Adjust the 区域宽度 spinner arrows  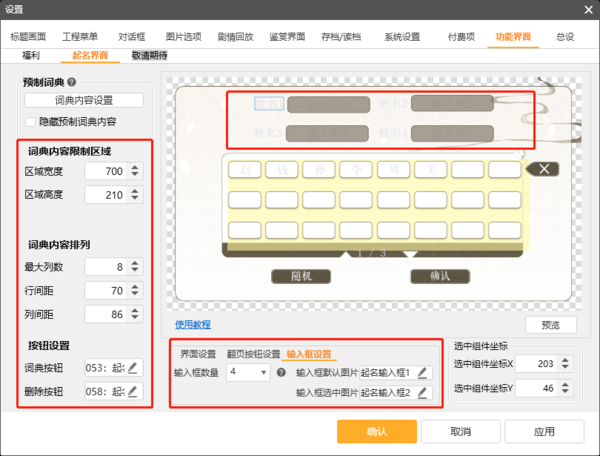(x=136, y=172)
